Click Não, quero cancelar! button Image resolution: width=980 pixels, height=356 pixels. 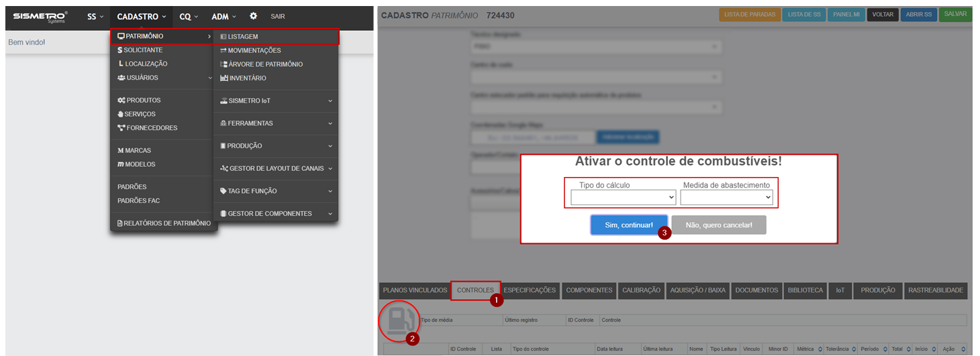[x=719, y=225]
